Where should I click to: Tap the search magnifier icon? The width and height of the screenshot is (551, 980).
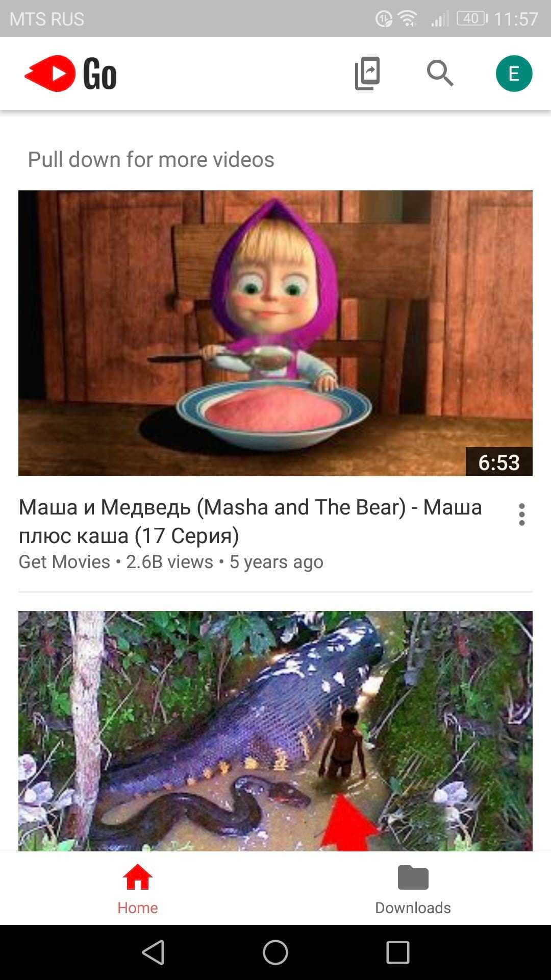click(440, 73)
